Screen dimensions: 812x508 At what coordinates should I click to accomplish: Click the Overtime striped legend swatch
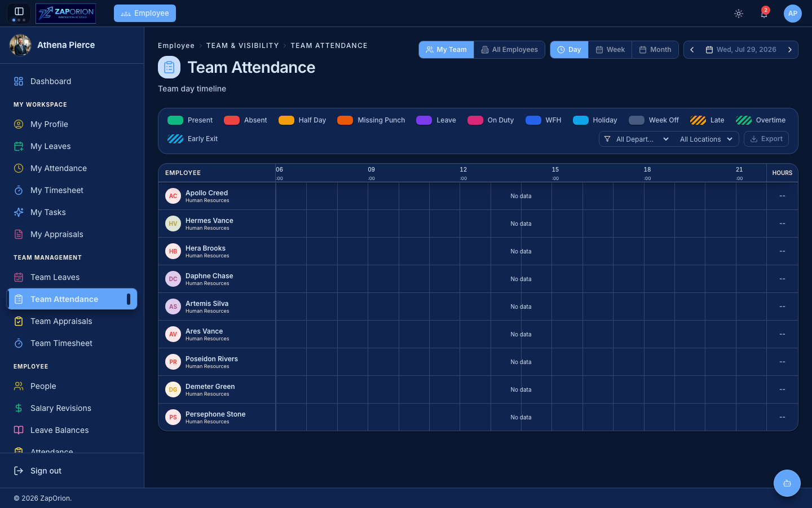click(744, 120)
